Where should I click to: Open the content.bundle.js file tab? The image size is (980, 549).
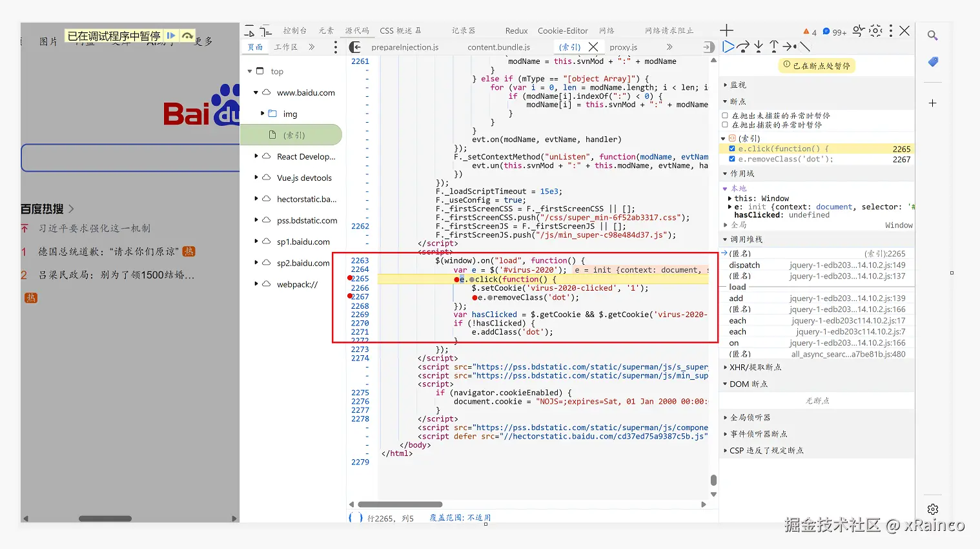pyautogui.click(x=498, y=47)
